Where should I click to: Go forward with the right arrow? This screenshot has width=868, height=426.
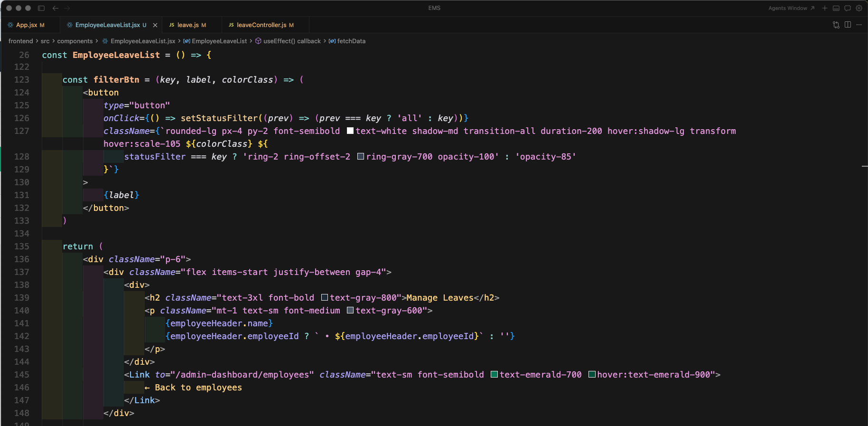[67, 8]
